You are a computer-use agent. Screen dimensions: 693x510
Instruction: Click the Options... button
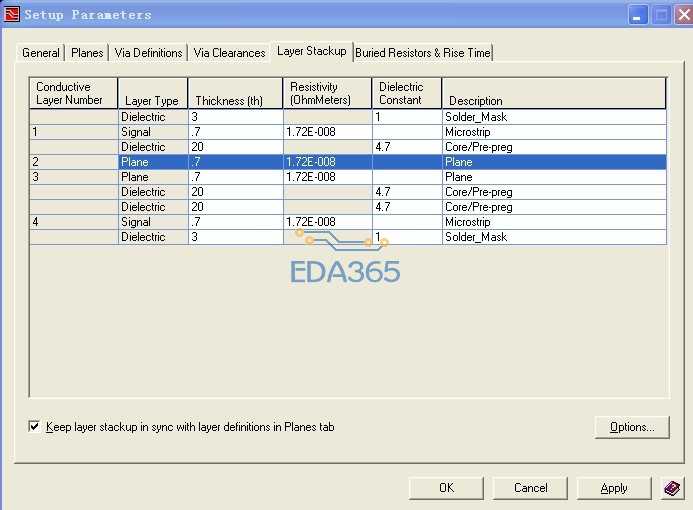[x=632, y=427]
